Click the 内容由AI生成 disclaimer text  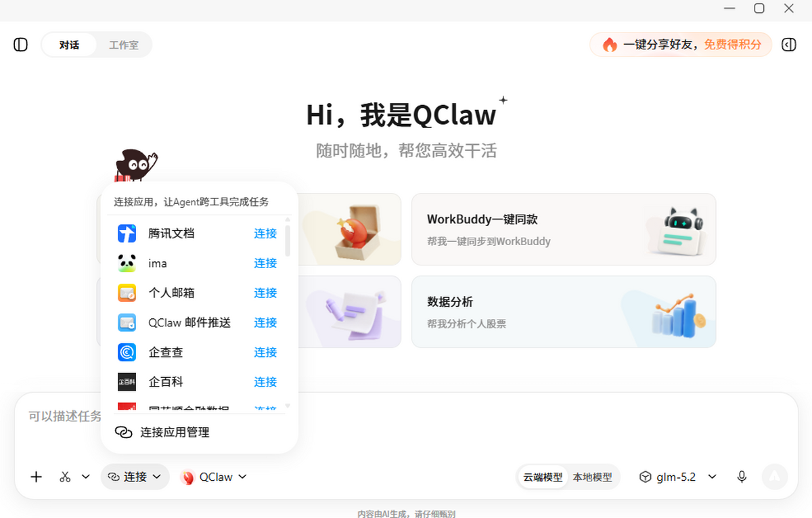pyautogui.click(x=406, y=514)
